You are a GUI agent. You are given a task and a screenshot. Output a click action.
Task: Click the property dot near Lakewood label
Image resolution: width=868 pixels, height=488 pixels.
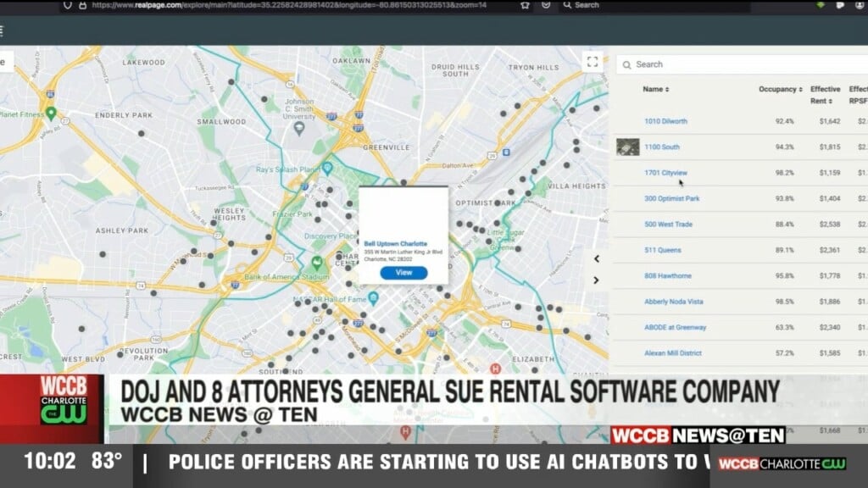point(231,82)
